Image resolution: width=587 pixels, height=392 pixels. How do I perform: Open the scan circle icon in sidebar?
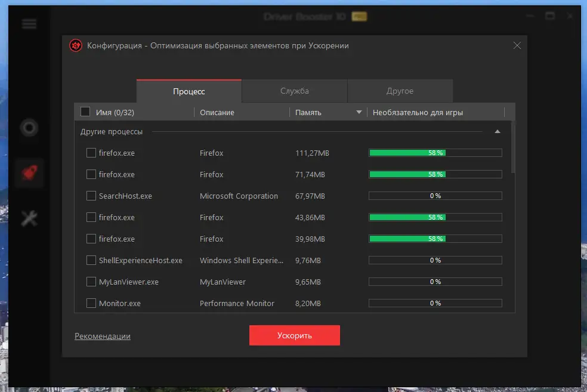(29, 128)
